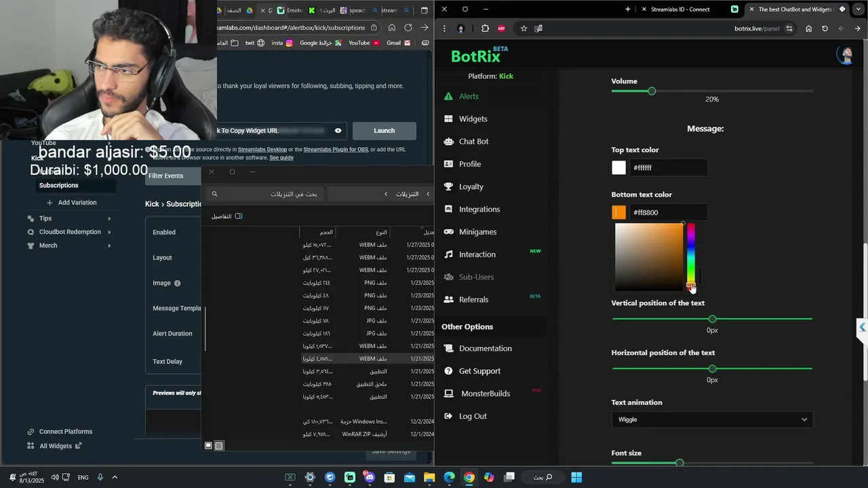
Task: Click the Volume slider handle
Action: (652, 91)
